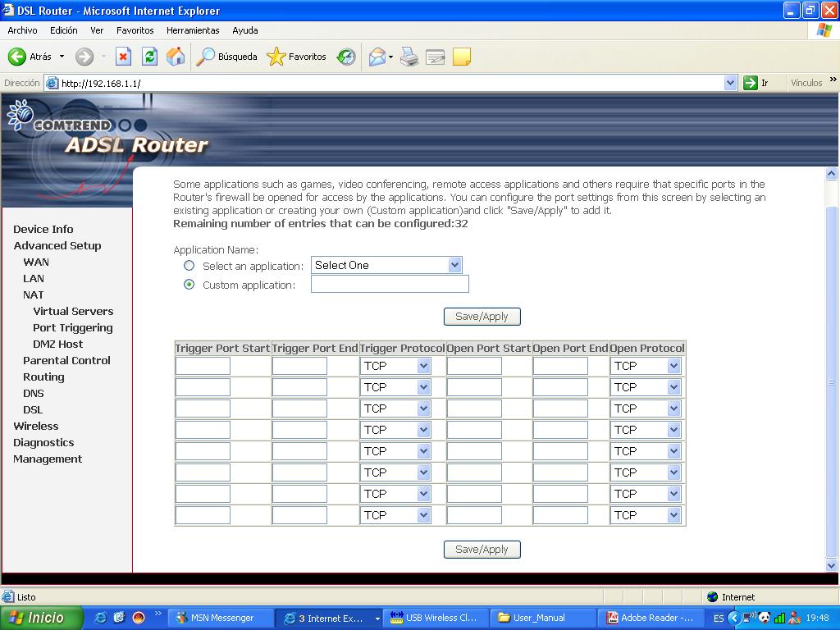This screenshot has width=840, height=630.
Task: Focus the Custom application text field
Action: coord(390,285)
